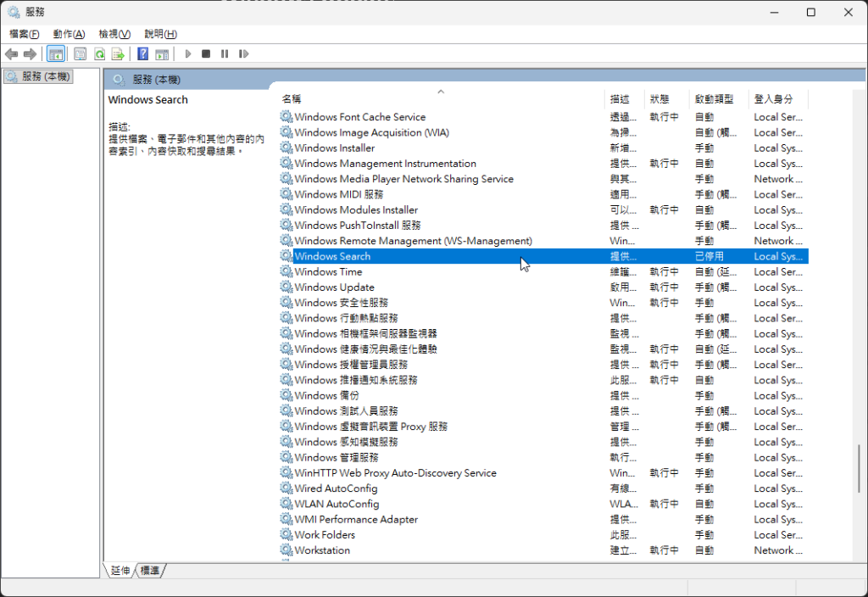Switch to the 標準 tab at bottom

tap(150, 571)
